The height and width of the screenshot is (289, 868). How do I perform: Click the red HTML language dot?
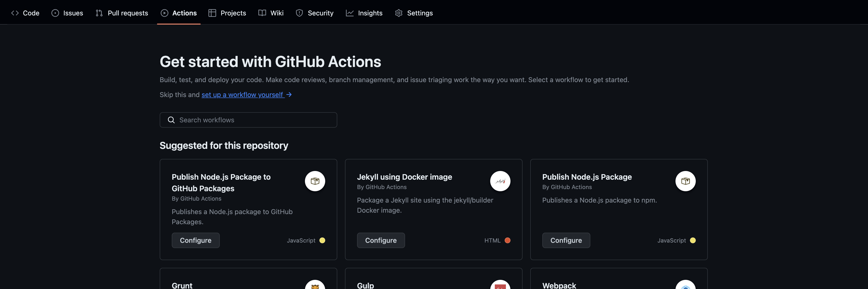tap(507, 240)
